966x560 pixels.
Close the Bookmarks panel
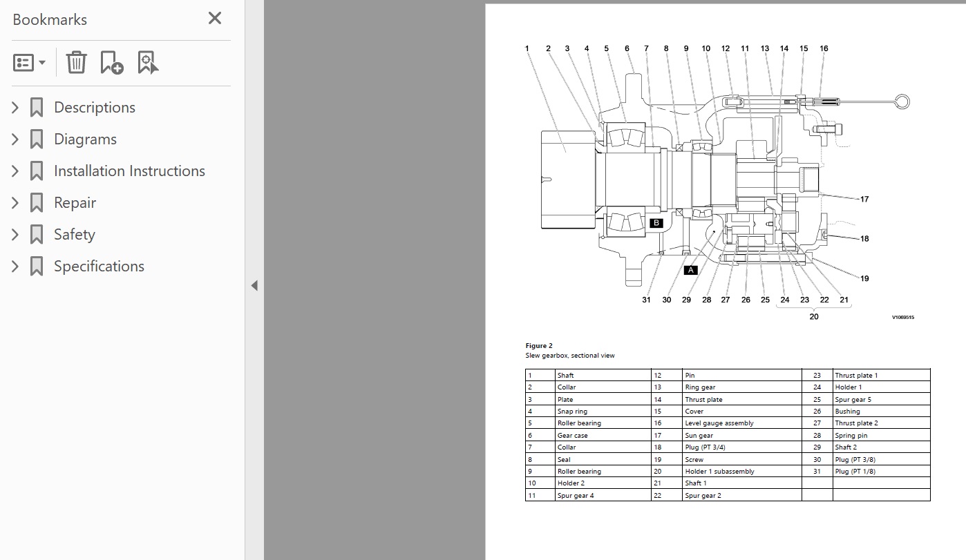[215, 19]
